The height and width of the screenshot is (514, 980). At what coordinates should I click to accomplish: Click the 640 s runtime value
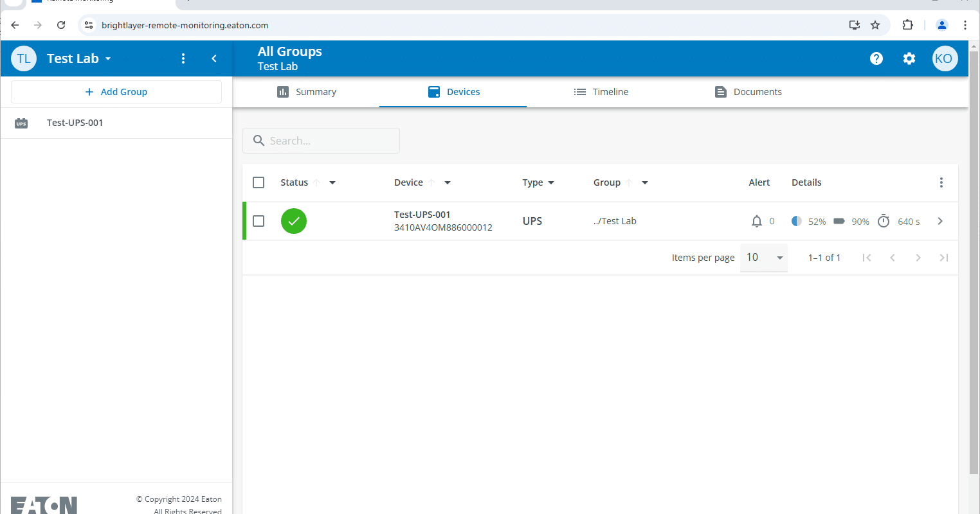[x=909, y=222]
